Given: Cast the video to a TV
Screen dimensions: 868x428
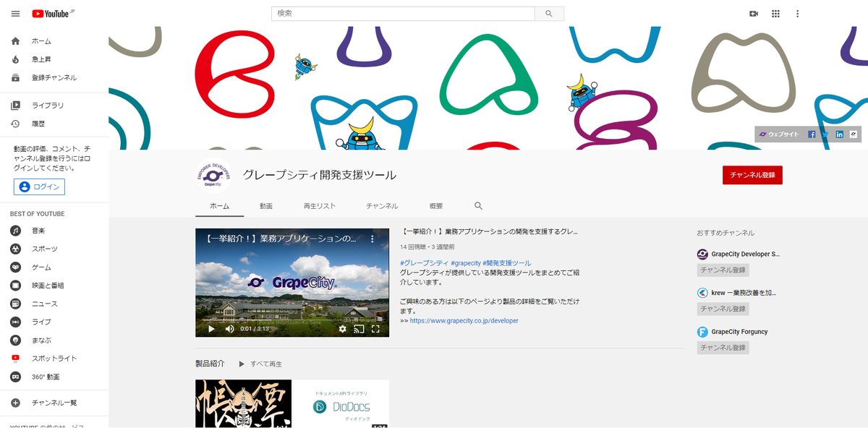Looking at the screenshot, I should click(x=359, y=328).
